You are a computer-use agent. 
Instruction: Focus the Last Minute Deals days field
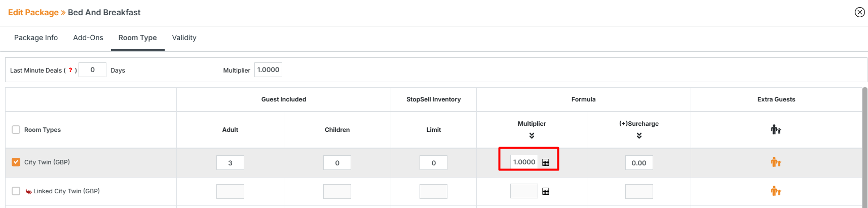[92, 70]
